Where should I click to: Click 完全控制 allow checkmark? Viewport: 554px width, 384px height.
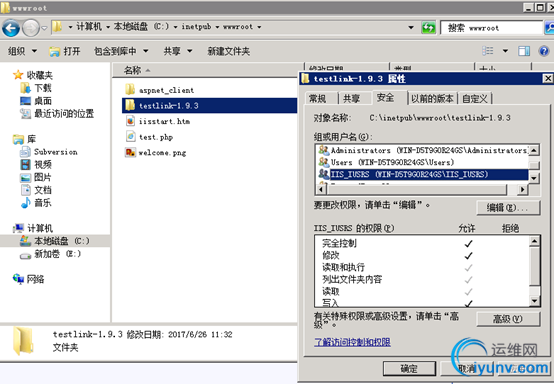(x=468, y=243)
